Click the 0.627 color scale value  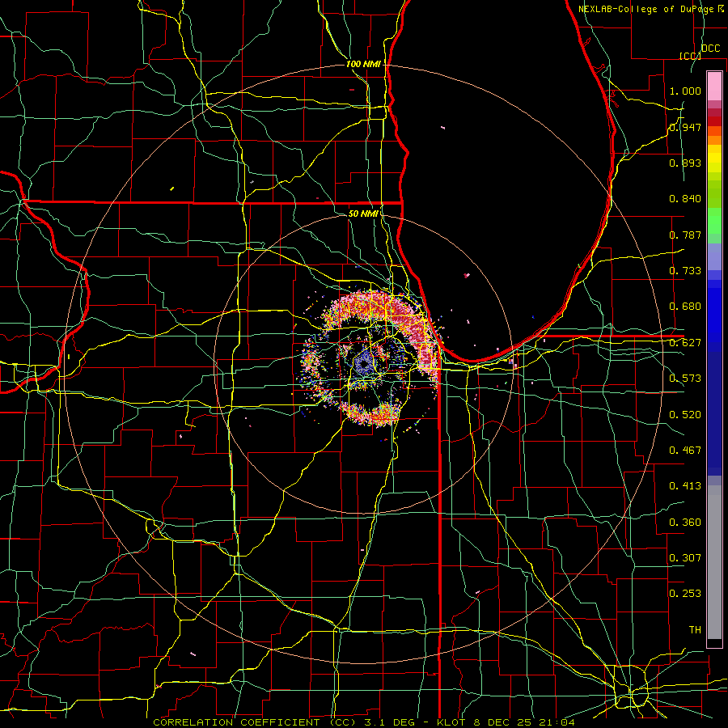[685, 343]
